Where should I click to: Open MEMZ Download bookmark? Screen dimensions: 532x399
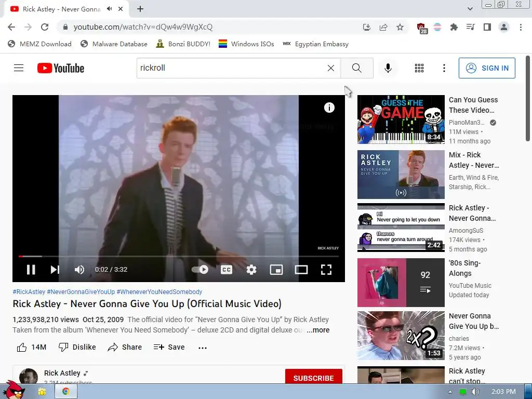pyautogui.click(x=39, y=44)
